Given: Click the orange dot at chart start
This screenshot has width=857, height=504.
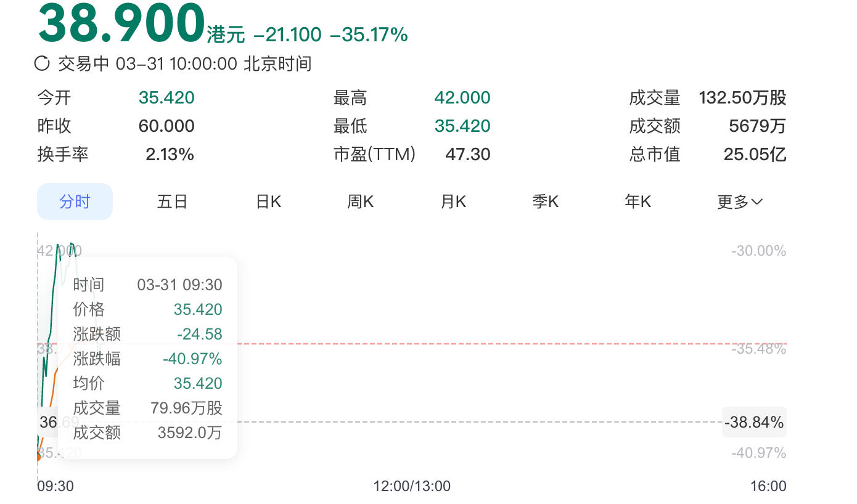Looking at the screenshot, I should [x=38, y=457].
